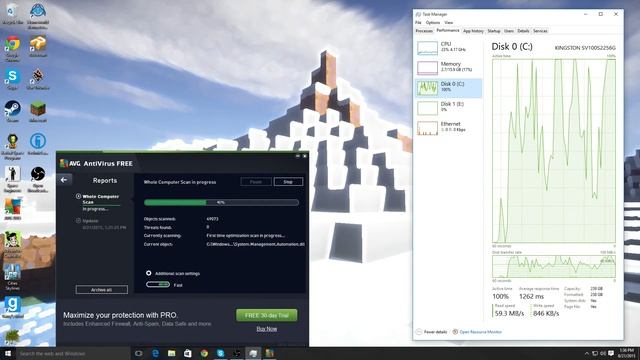The height and width of the screenshot is (360, 640).
Task: Click the taskbar search box
Action: (73, 353)
